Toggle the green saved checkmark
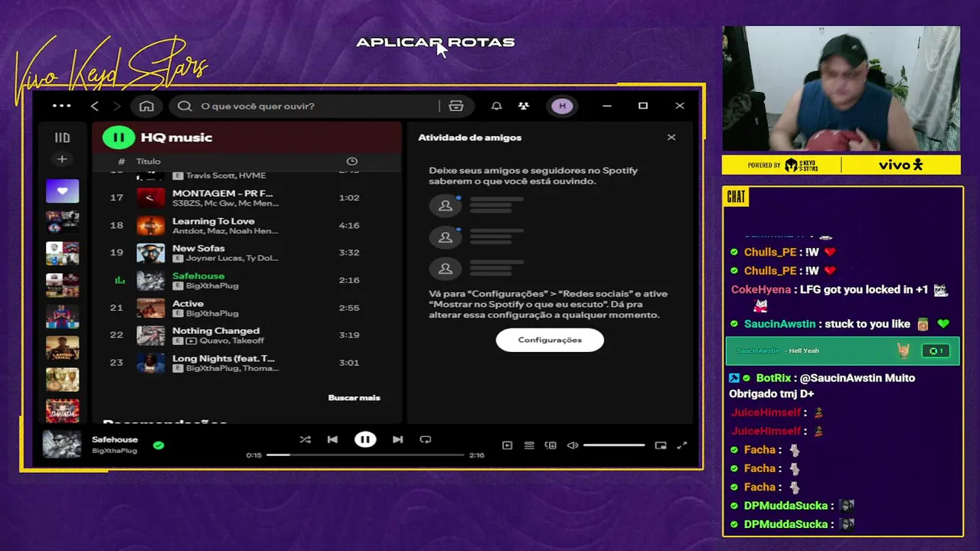 (x=158, y=445)
